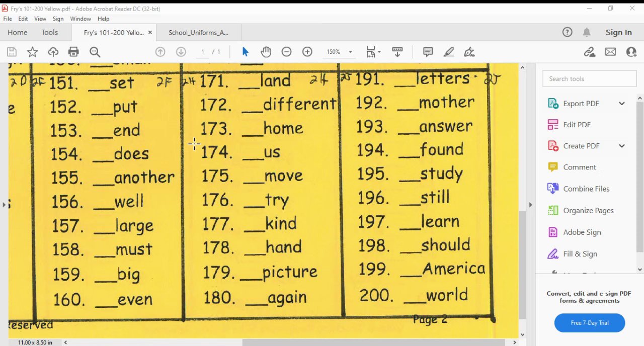Open the View menu
The height and width of the screenshot is (346, 644).
click(40, 19)
